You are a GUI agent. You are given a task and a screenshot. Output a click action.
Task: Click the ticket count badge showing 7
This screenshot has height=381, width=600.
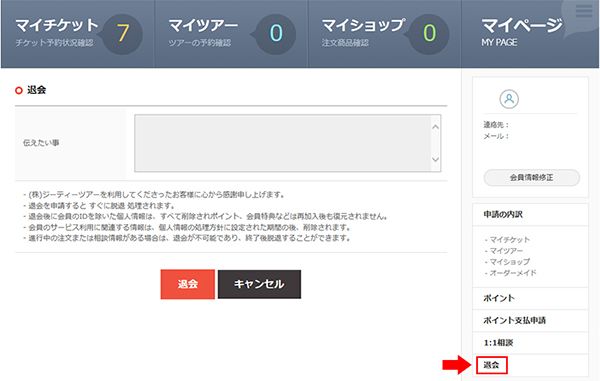point(122,34)
